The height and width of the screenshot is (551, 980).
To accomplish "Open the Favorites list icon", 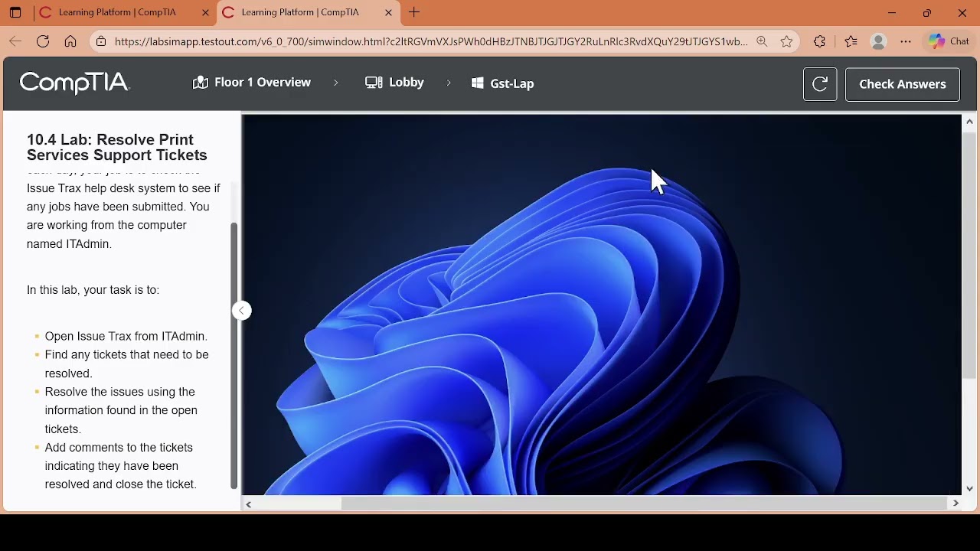I will point(851,41).
